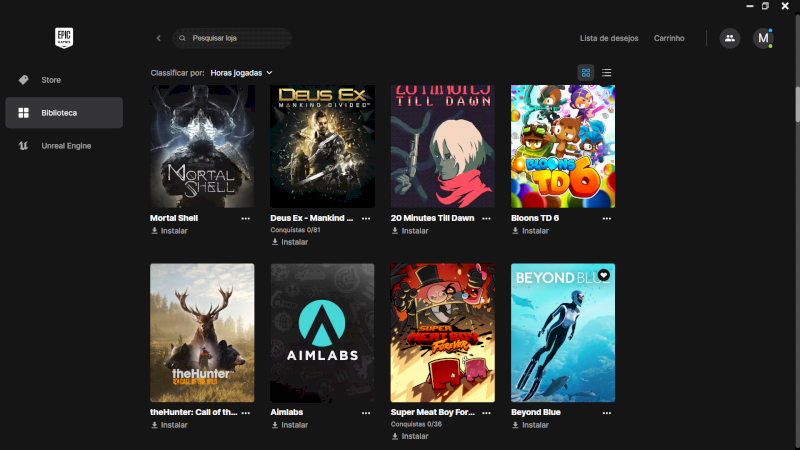Image resolution: width=800 pixels, height=450 pixels.
Task: Install Super Meat Boy Forever
Action: coord(410,436)
